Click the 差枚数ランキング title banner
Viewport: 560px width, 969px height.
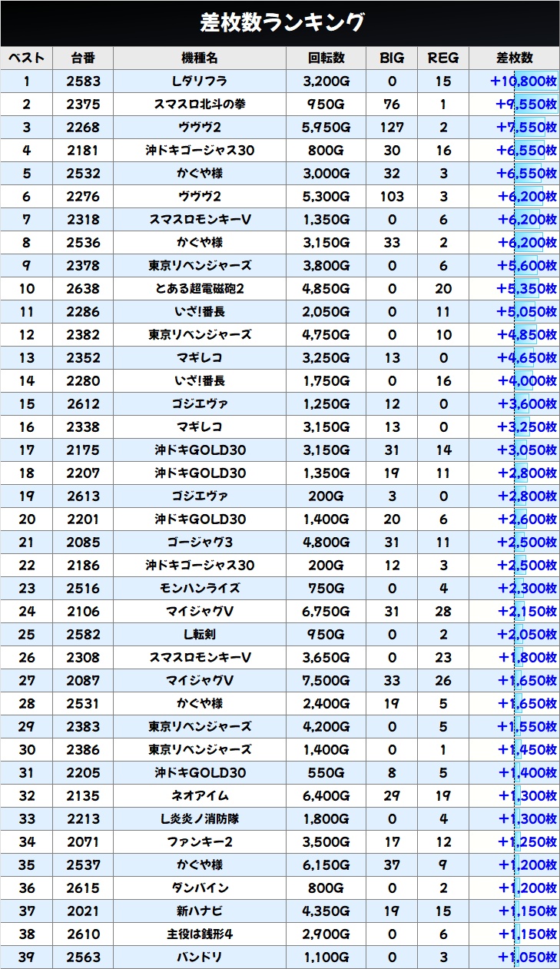280,23
